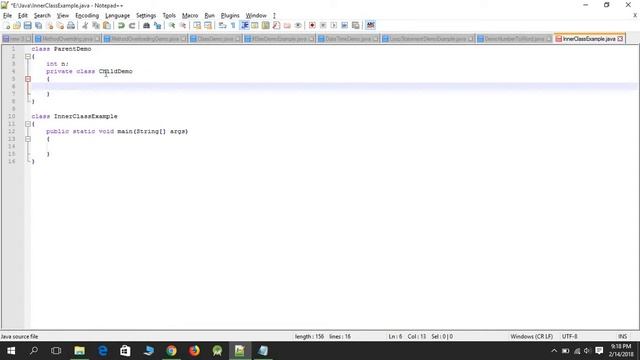Open the Replace dialog from the toolbar
Viewport: 640px width, 360px height.
coord(157,25)
